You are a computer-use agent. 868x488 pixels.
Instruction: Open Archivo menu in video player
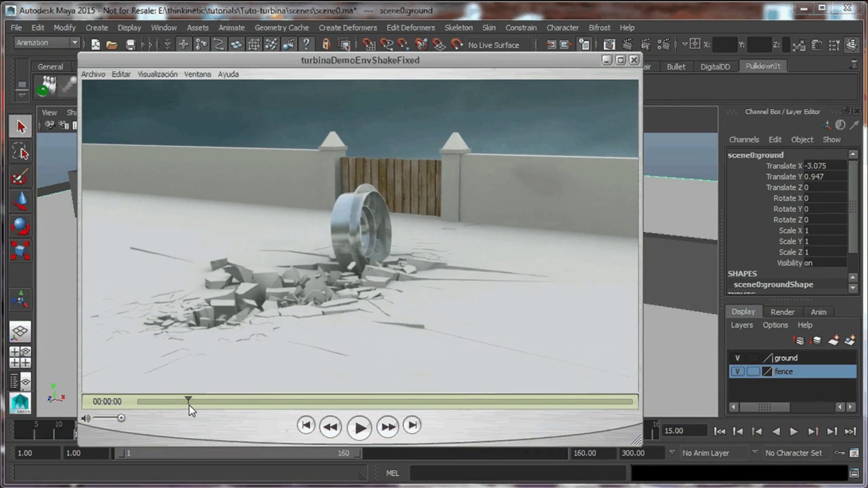point(93,74)
